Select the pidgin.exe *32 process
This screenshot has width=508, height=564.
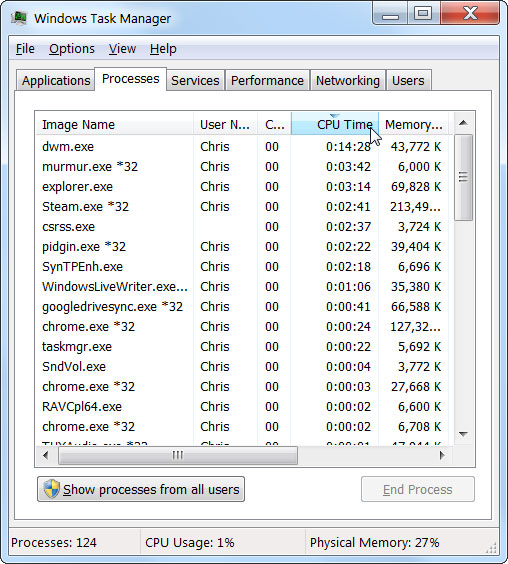point(242,247)
